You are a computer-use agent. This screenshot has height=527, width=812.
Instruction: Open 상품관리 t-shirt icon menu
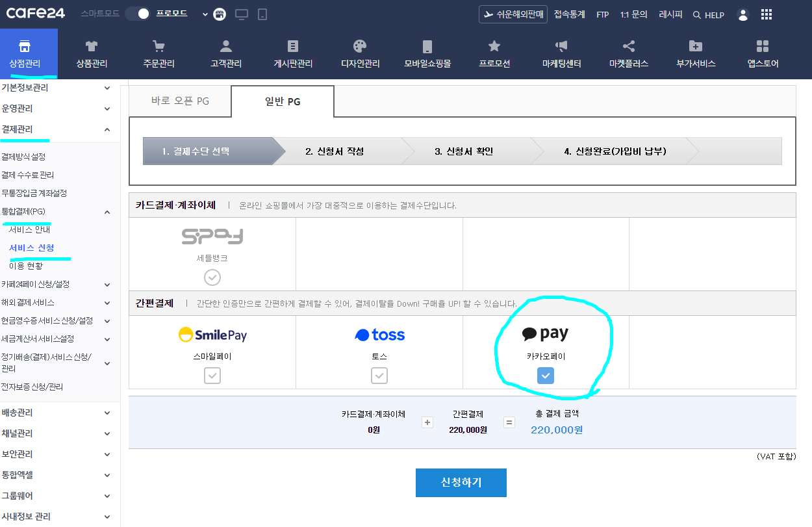coord(92,53)
